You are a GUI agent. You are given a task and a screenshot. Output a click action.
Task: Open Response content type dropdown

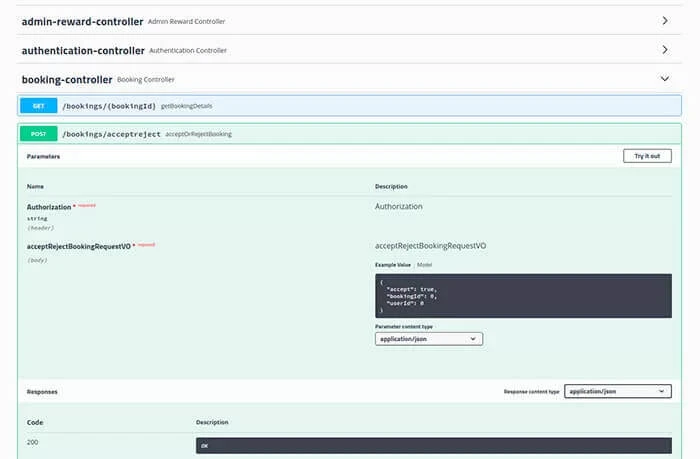point(618,391)
